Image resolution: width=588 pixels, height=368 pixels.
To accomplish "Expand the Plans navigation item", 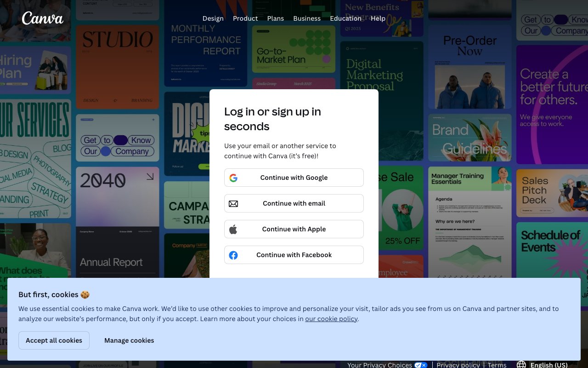I will 276,18.
